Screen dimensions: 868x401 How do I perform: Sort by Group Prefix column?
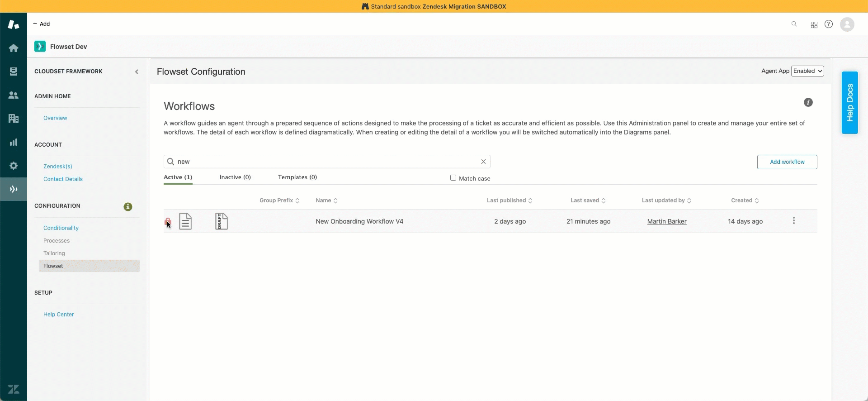pos(279,200)
